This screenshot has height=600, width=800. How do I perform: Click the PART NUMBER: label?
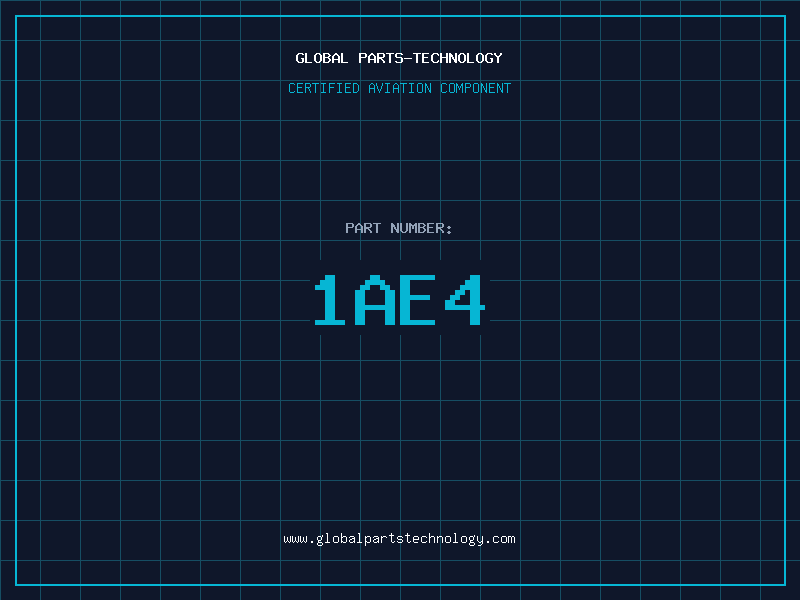click(399, 228)
